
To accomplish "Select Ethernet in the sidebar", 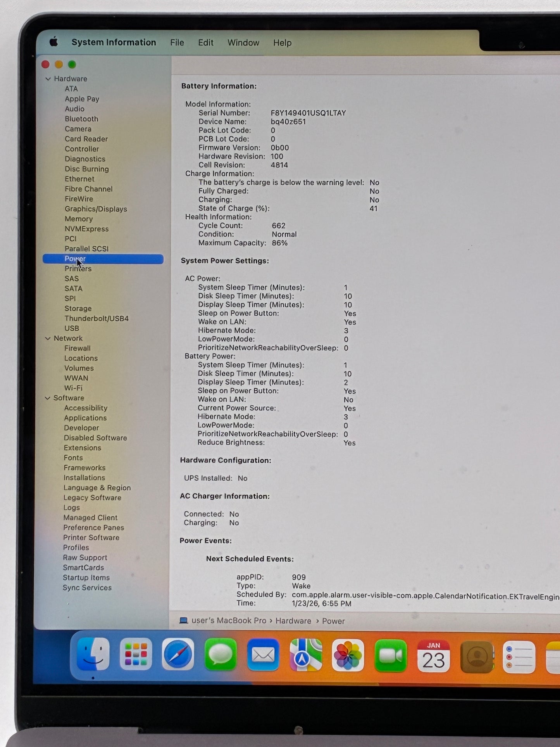I will pyautogui.click(x=79, y=179).
